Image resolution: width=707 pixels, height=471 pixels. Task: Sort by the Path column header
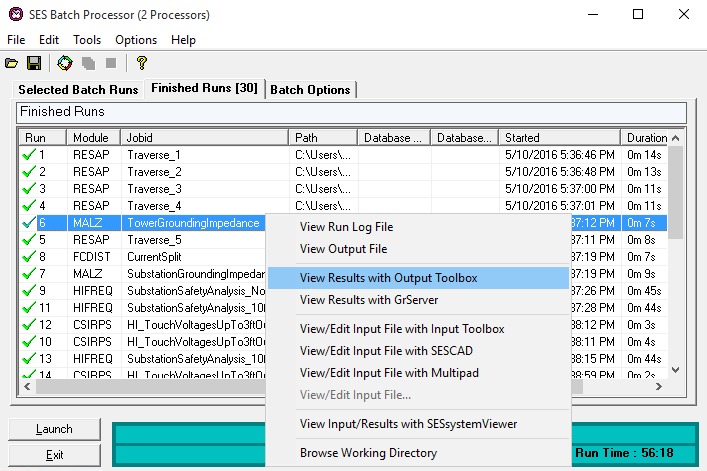pyautogui.click(x=323, y=137)
